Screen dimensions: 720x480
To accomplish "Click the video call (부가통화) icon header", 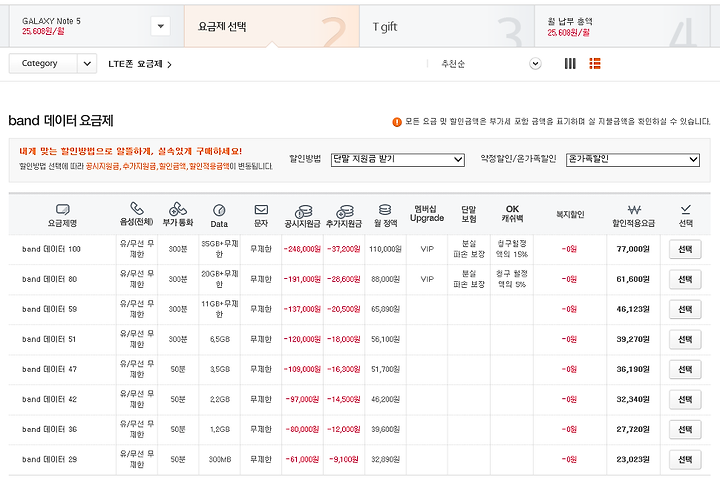I will (178, 209).
